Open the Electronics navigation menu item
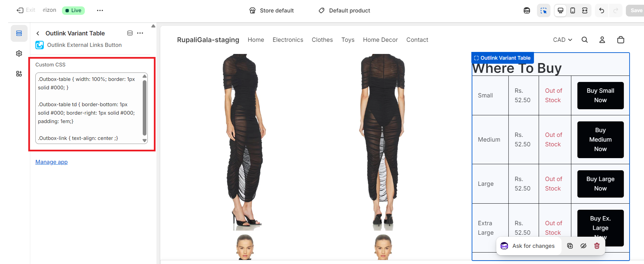The height and width of the screenshot is (264, 644). point(288,40)
